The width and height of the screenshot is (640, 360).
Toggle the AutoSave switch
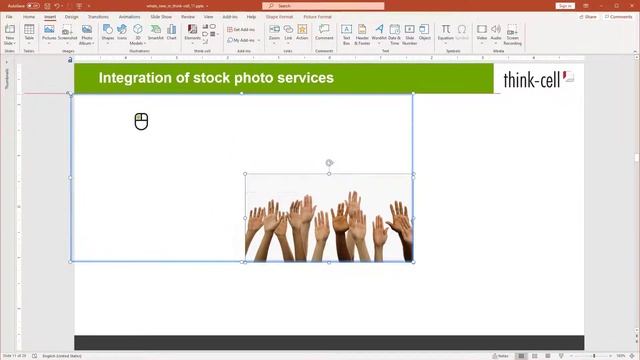tap(33, 6)
